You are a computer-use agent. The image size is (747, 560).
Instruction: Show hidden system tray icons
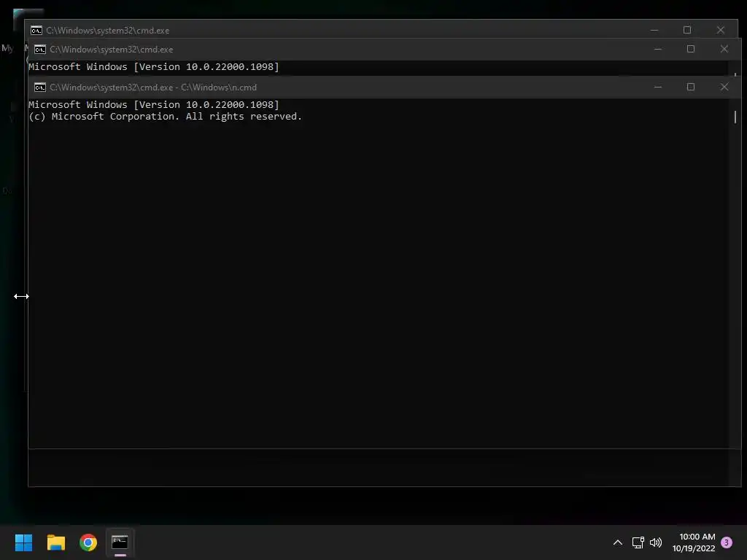[x=617, y=542]
